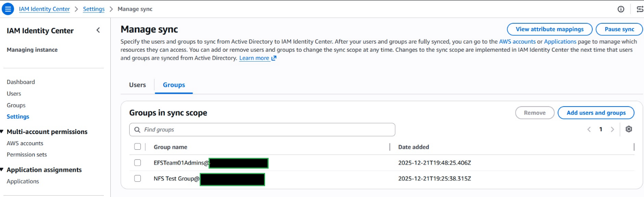Select all groups header checkbox
This screenshot has height=197, width=644.
[138, 147]
